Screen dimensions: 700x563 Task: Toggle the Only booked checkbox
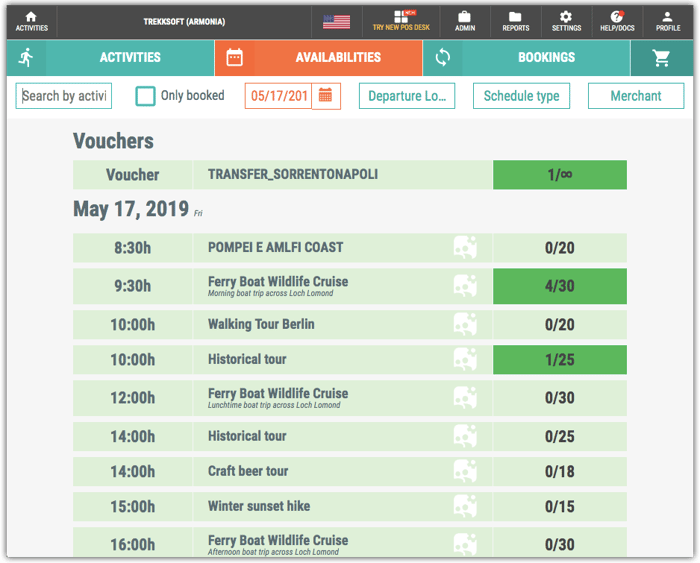pos(146,96)
